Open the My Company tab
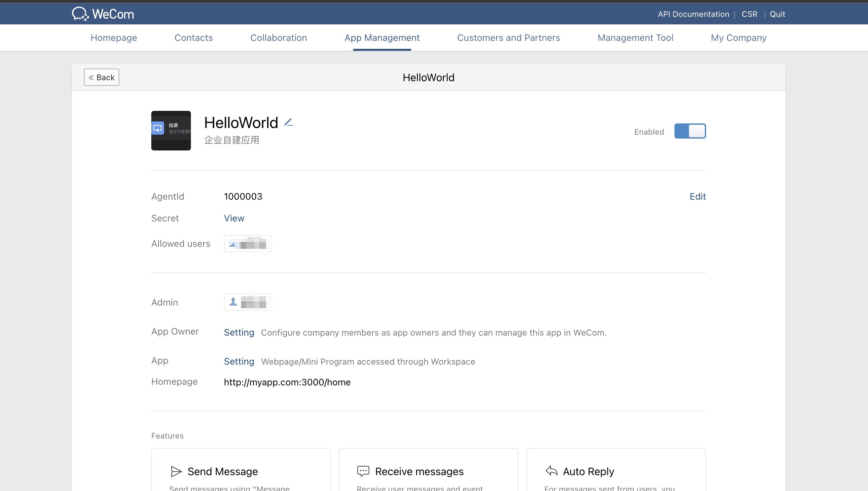 (739, 38)
